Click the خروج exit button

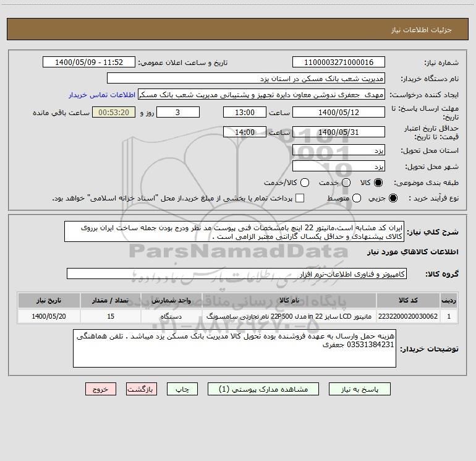(101, 389)
